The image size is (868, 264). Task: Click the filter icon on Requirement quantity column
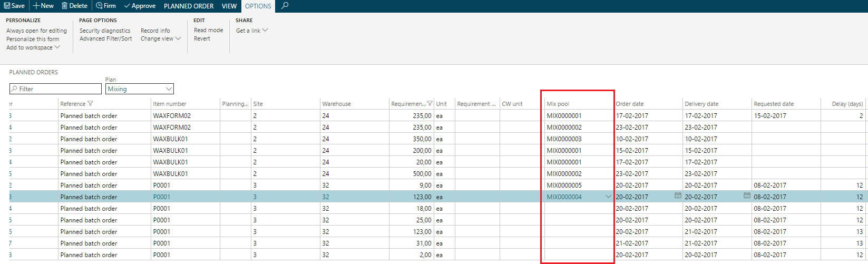point(430,104)
